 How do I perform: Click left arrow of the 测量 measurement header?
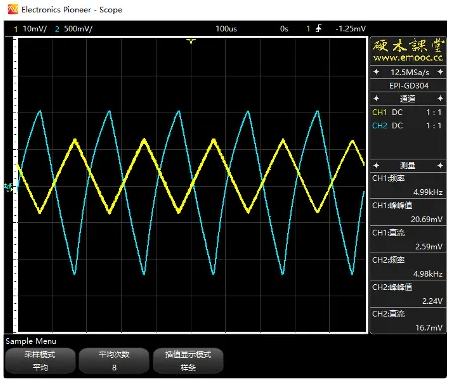click(x=376, y=165)
